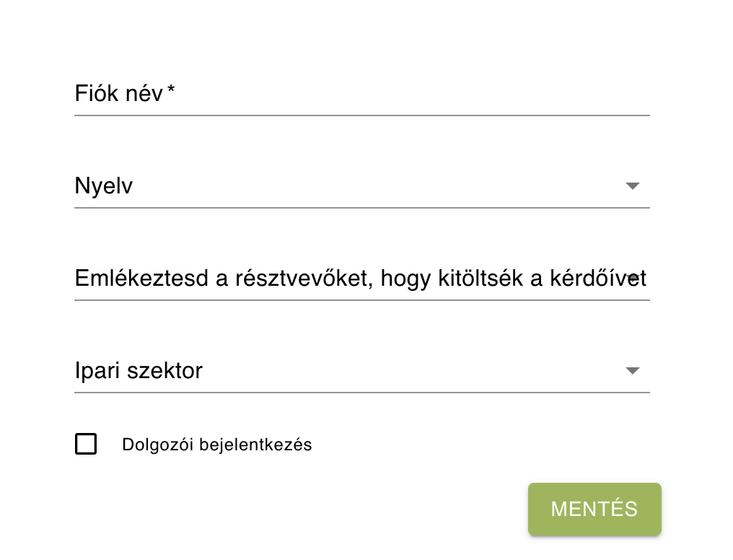
Task: Click empty space right of Fiók név label
Action: 411,94
